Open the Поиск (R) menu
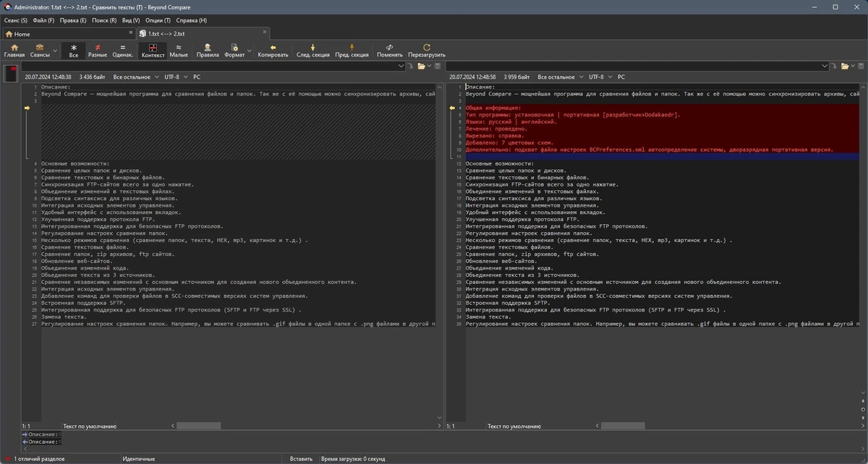This screenshot has width=868, height=464. click(x=104, y=20)
